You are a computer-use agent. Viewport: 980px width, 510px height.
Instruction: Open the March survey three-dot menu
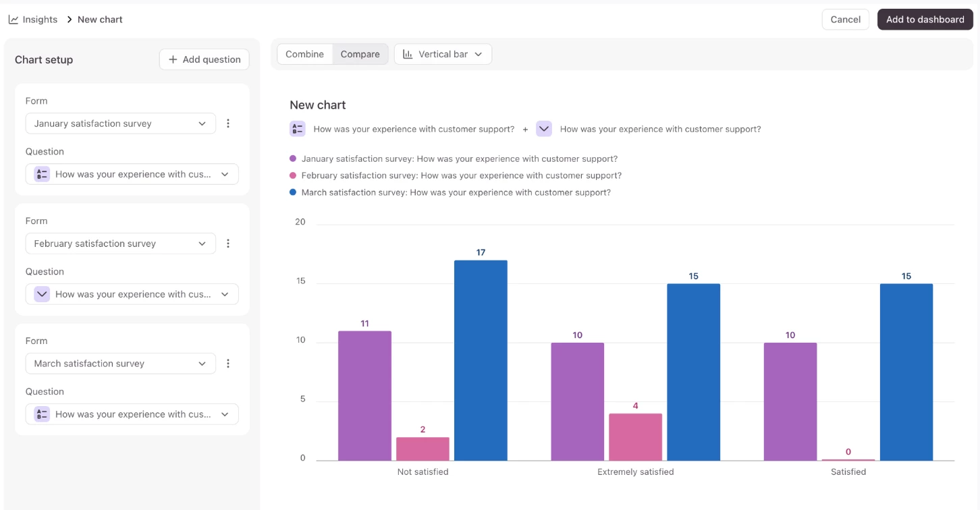point(228,364)
